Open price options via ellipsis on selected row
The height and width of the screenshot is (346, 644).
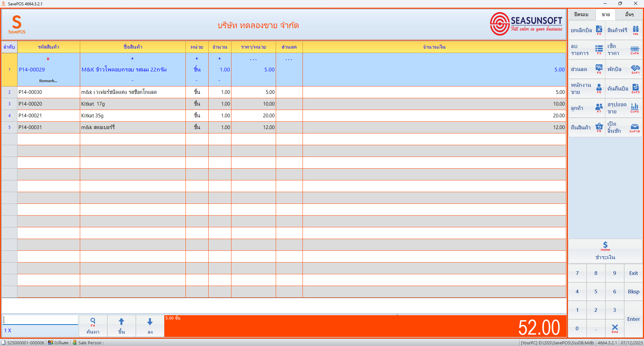coord(253,59)
